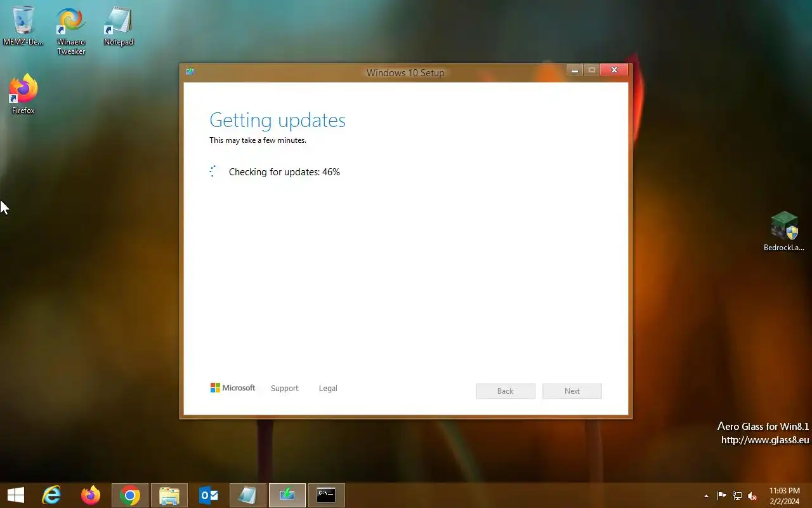The height and width of the screenshot is (508, 812).
Task: Click the 'Getting updates' heading
Action: tap(277, 120)
